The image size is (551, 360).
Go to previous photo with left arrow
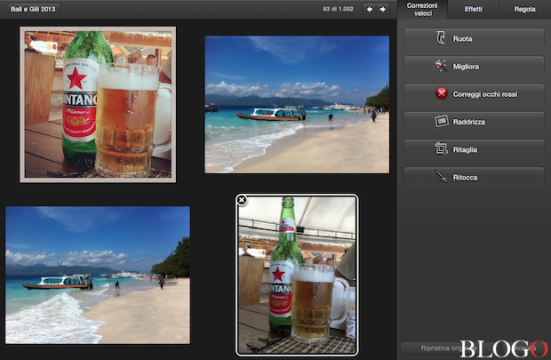(369, 9)
